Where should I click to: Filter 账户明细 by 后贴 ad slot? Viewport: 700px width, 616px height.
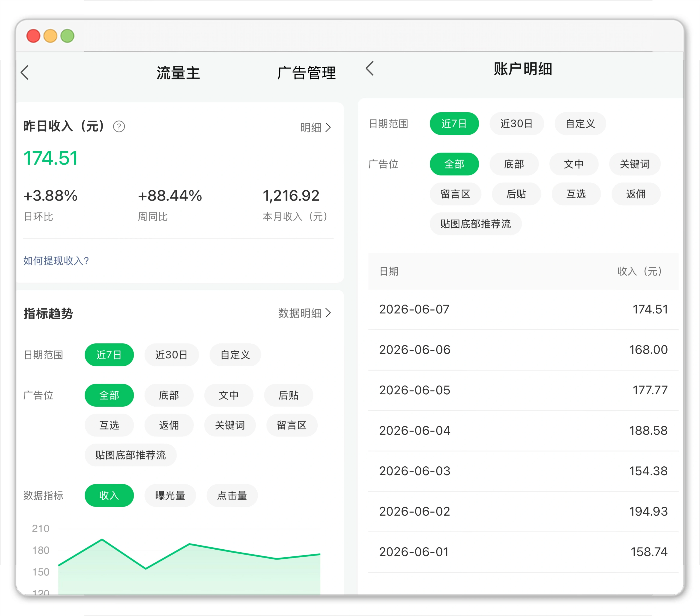click(x=516, y=194)
